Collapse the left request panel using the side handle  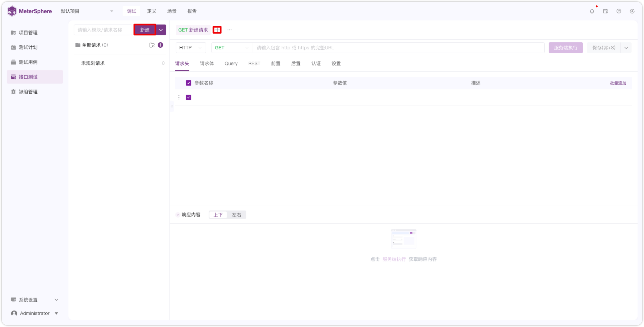[x=172, y=106]
